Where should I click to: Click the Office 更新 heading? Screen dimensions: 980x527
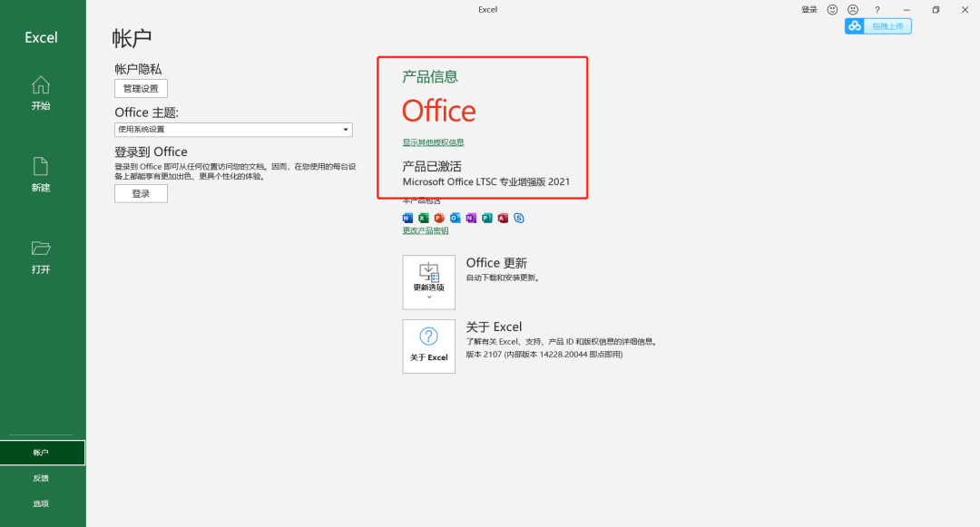pos(497,263)
